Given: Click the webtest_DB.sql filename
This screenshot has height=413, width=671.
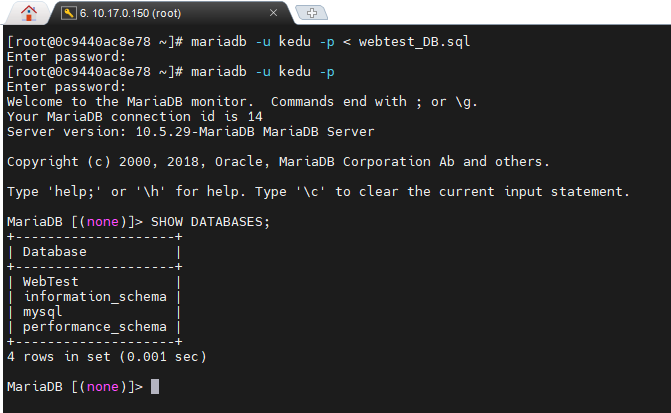Looking at the screenshot, I should click(x=398, y=42).
